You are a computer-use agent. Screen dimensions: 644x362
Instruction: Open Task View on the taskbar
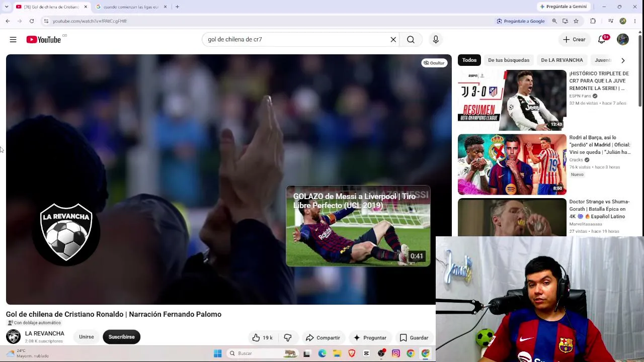point(307,353)
